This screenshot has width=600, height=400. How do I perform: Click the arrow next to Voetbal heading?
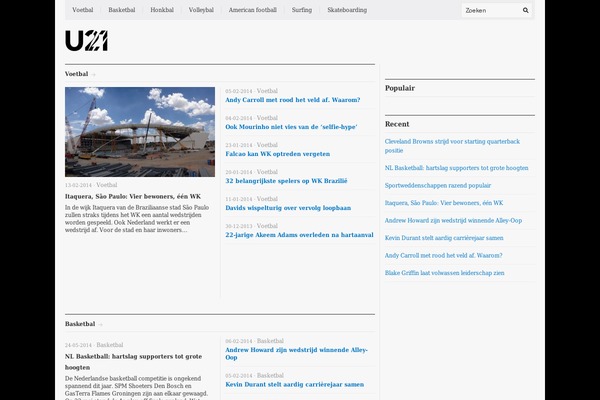coord(93,75)
